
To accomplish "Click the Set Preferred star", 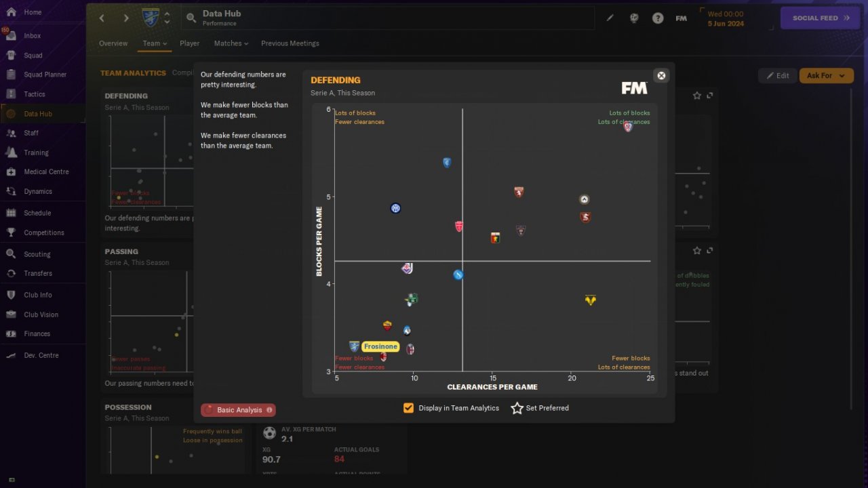I will (x=517, y=408).
